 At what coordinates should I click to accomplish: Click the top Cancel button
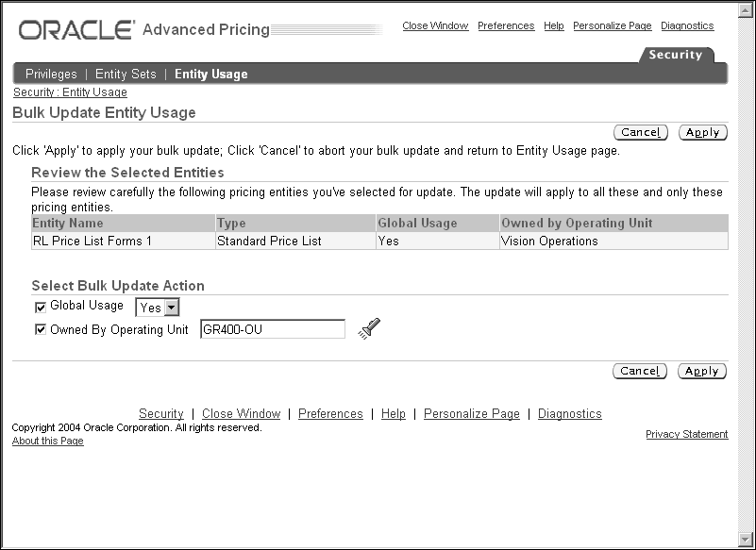pos(640,132)
